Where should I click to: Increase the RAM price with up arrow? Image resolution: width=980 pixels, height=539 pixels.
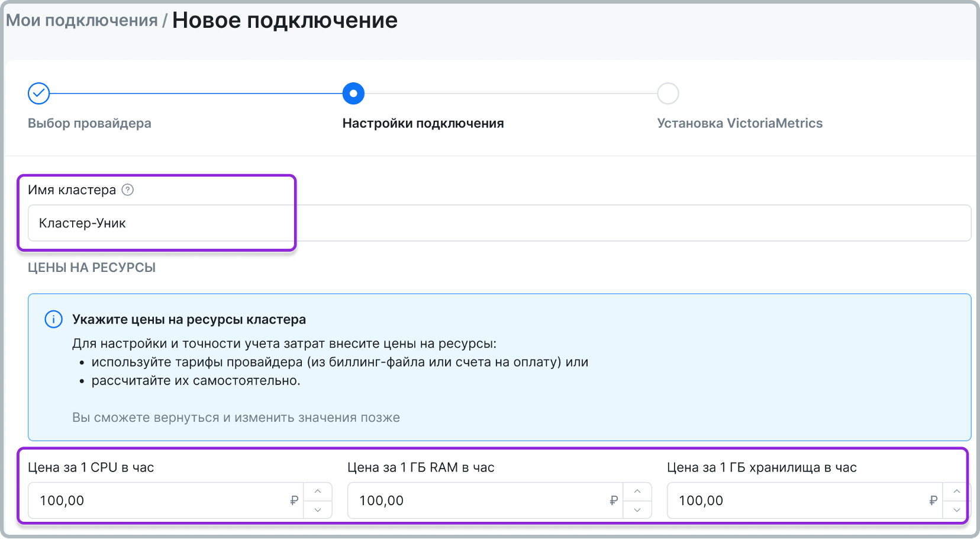[x=637, y=492]
